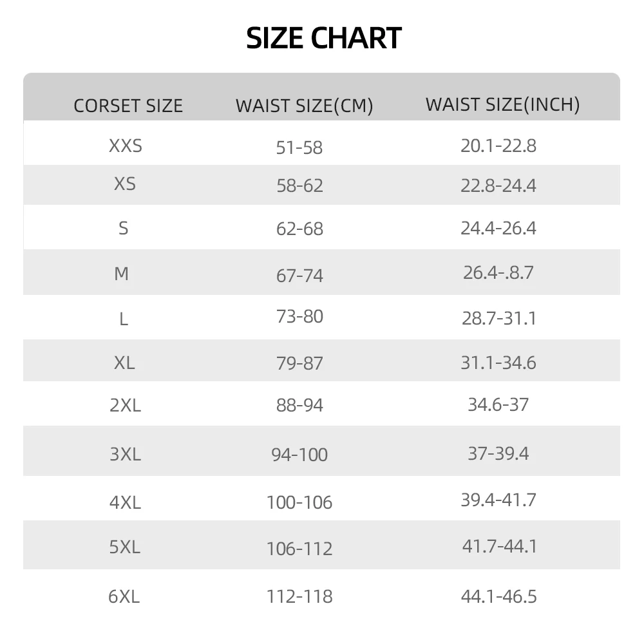Click the 44.1-46.5 inch waist cell

point(498,596)
